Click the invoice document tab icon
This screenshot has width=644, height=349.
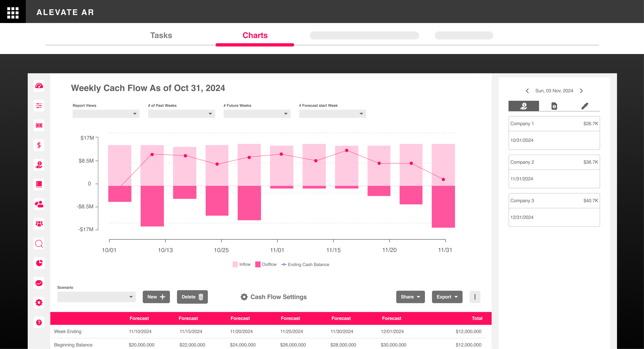click(554, 106)
